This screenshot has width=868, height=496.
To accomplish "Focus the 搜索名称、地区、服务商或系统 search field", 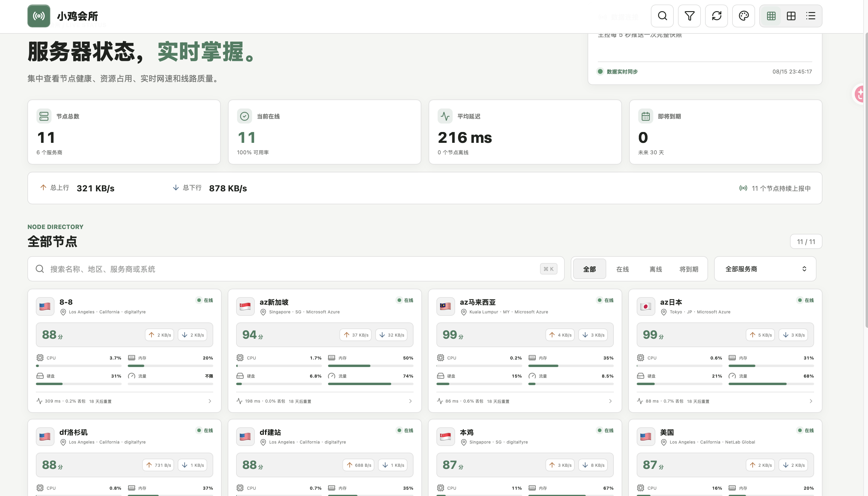I will pos(296,269).
